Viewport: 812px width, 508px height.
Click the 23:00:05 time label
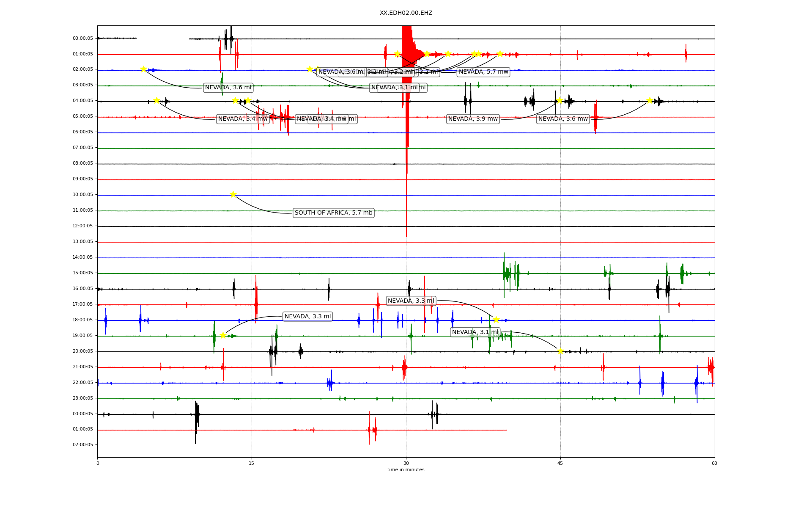click(x=83, y=398)
